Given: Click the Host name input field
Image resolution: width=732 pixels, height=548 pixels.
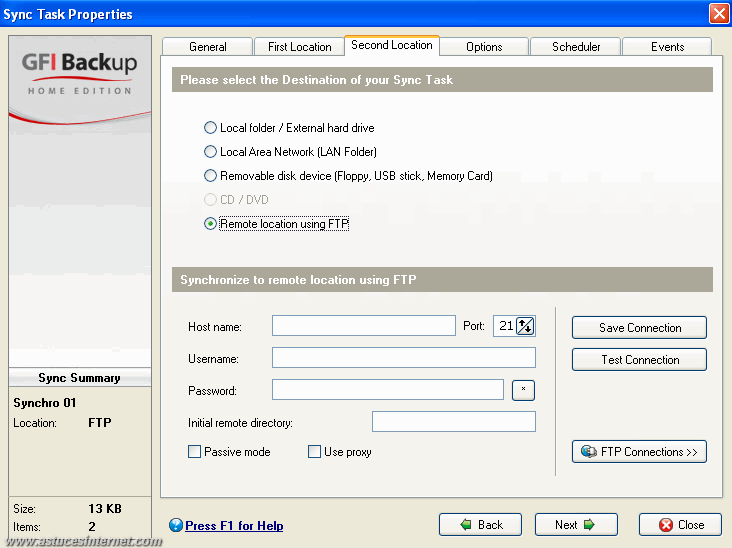Looking at the screenshot, I should point(364,325).
